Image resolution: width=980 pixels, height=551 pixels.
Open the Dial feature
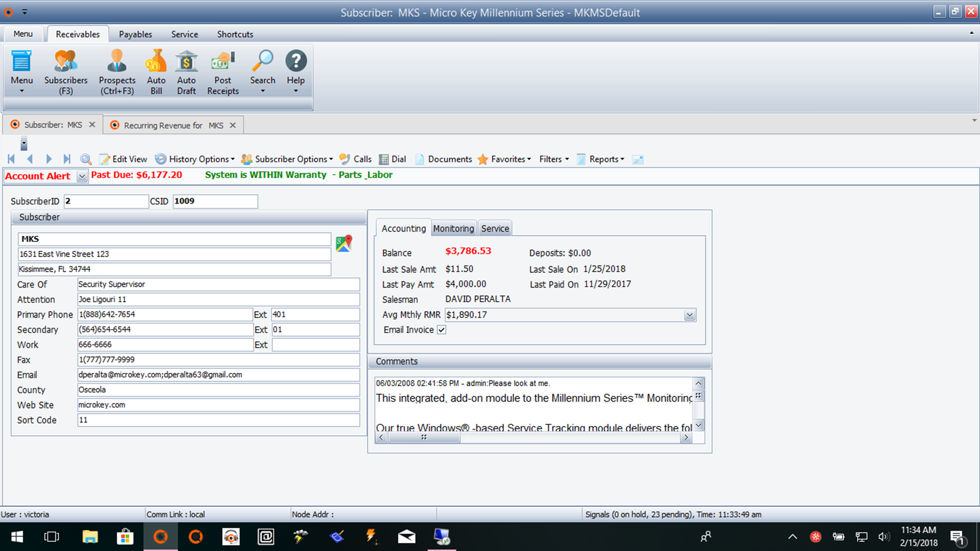pyautogui.click(x=393, y=159)
